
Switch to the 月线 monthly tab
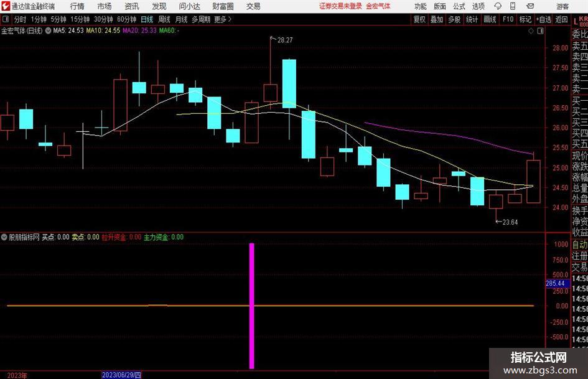click(x=182, y=19)
